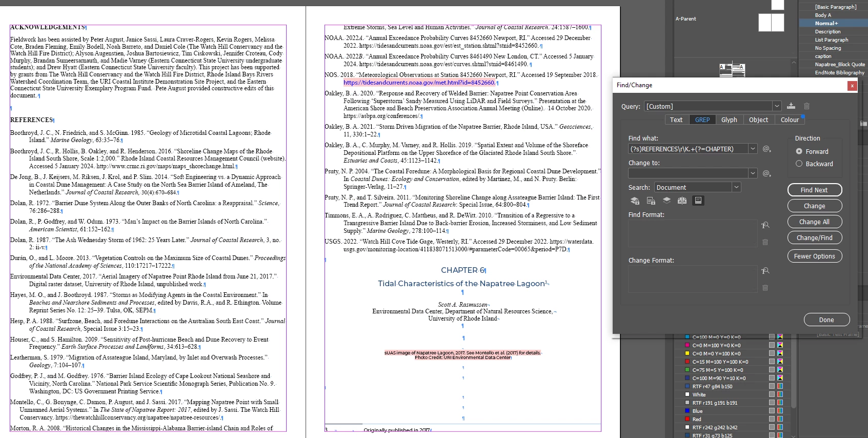This screenshot has width=868, height=438.
Task: Toggle Include Hidden Layers search option
Action: [x=667, y=201]
